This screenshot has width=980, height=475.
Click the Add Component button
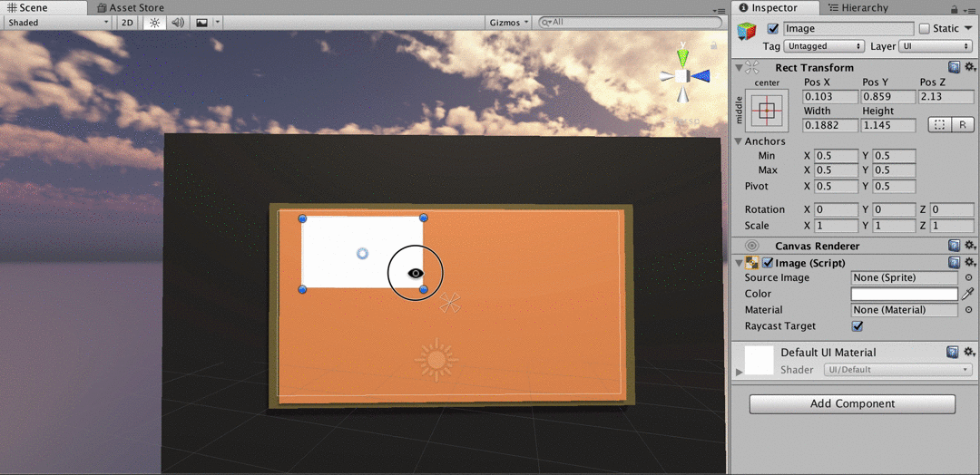[x=852, y=404]
